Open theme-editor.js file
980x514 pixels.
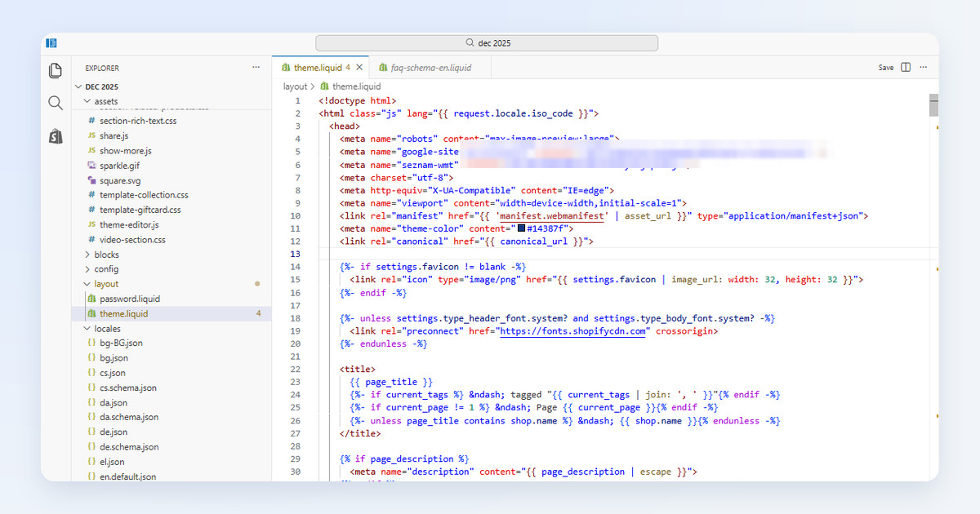(129, 224)
